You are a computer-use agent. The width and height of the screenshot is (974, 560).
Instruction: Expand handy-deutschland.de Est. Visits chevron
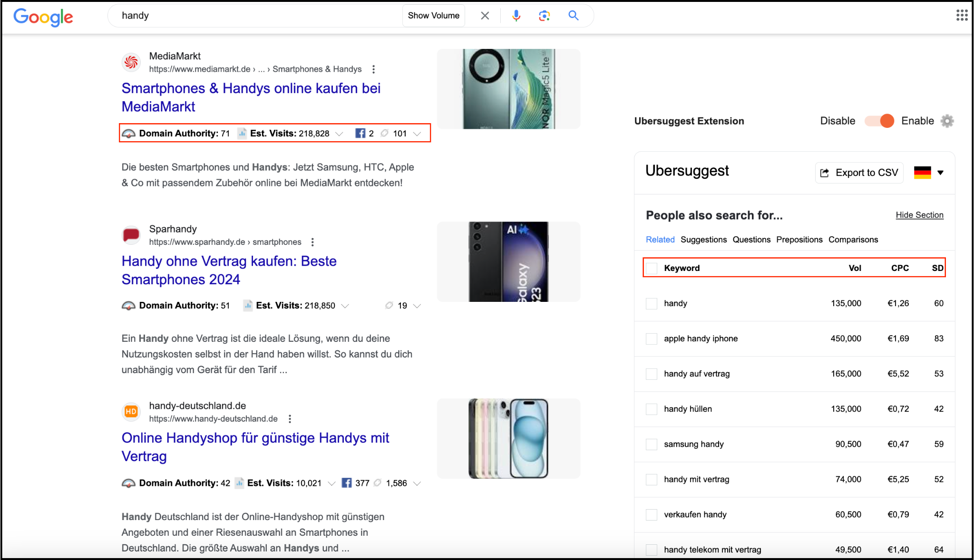coord(332,483)
